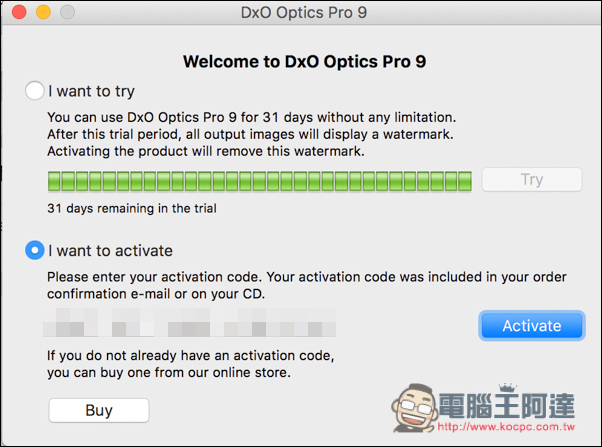Minimize the window with the yellow button
Viewport: 602px width, 447px height.
(43, 12)
